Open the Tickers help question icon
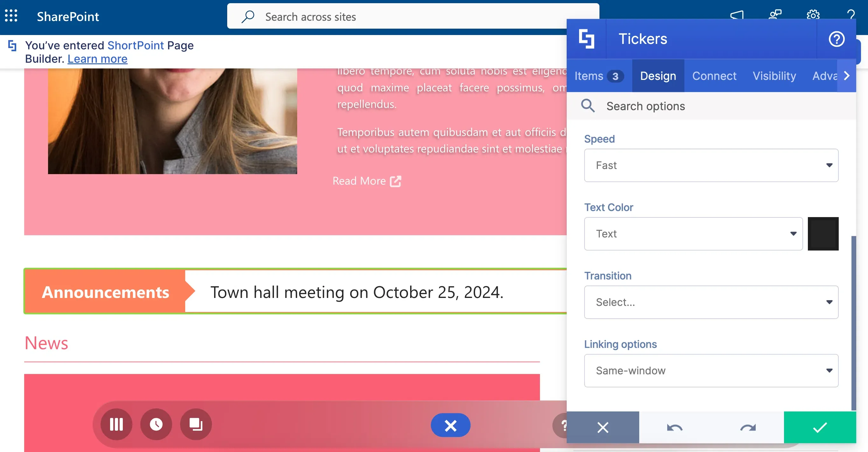This screenshot has height=452, width=868. [836, 39]
